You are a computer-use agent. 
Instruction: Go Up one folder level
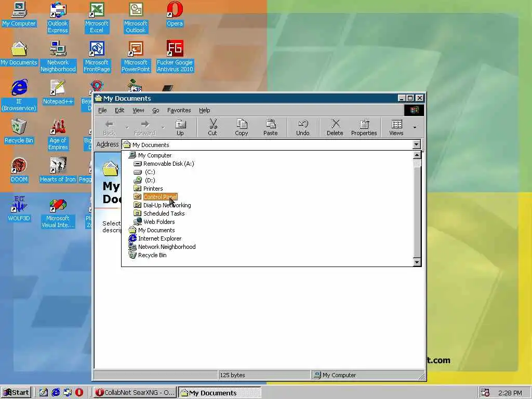pyautogui.click(x=180, y=127)
